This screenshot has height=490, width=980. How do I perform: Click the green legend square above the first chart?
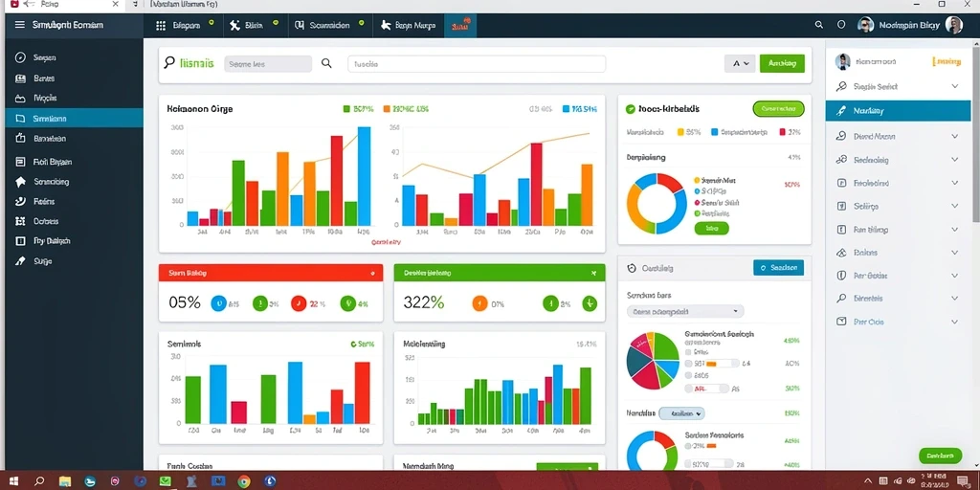tap(346, 109)
